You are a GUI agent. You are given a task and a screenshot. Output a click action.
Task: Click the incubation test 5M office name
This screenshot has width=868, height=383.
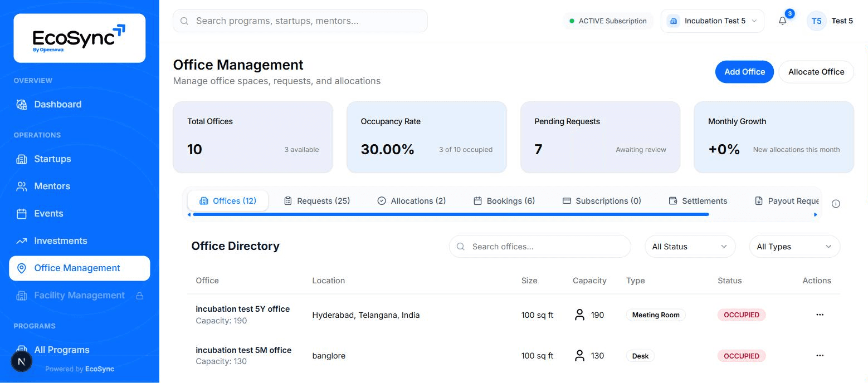pos(243,350)
